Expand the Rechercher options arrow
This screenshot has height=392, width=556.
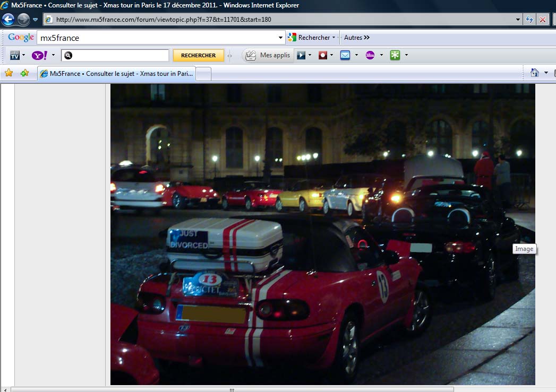coord(333,38)
